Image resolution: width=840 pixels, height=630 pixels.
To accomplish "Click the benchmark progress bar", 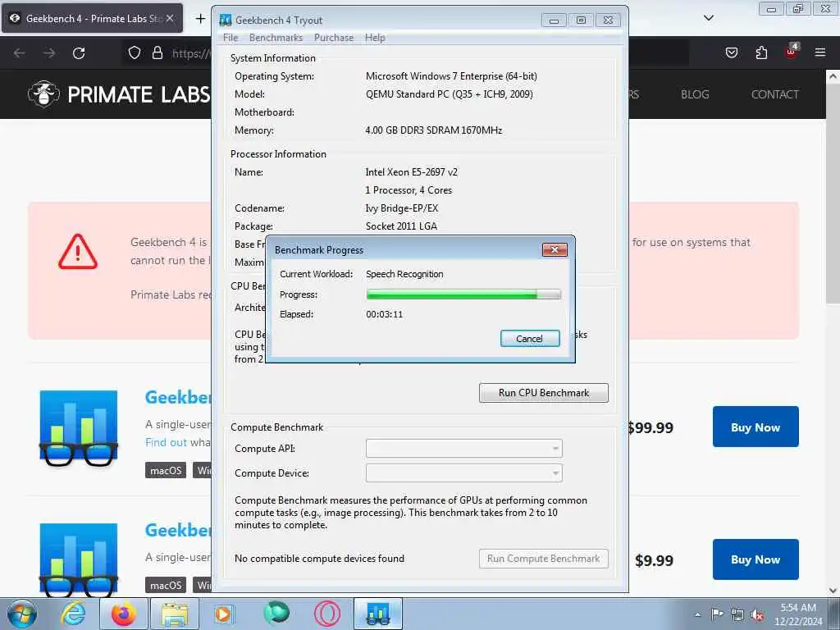I will [x=463, y=294].
